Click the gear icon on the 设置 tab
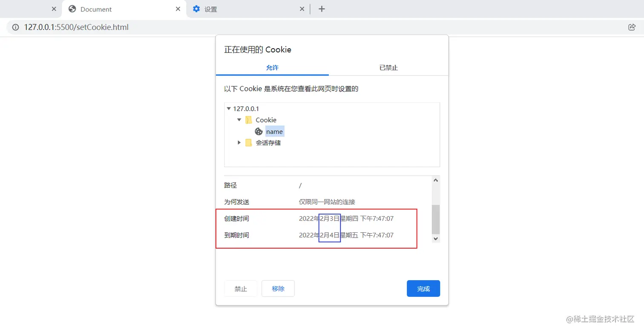The height and width of the screenshot is (333, 644). coord(196,9)
